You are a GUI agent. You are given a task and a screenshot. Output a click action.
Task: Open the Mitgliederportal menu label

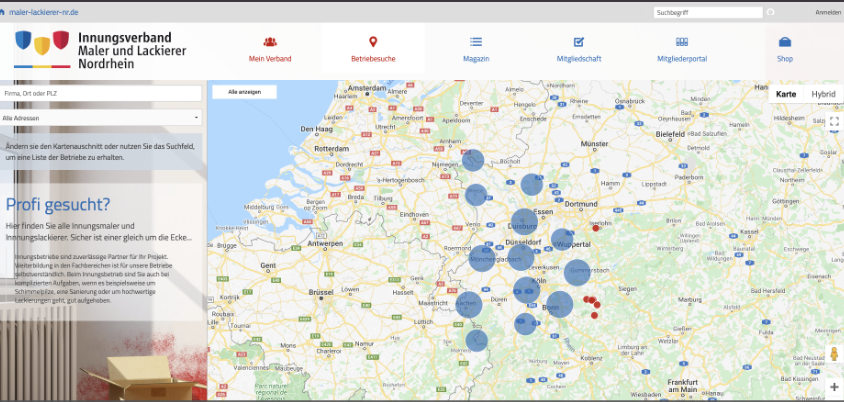coord(682,59)
